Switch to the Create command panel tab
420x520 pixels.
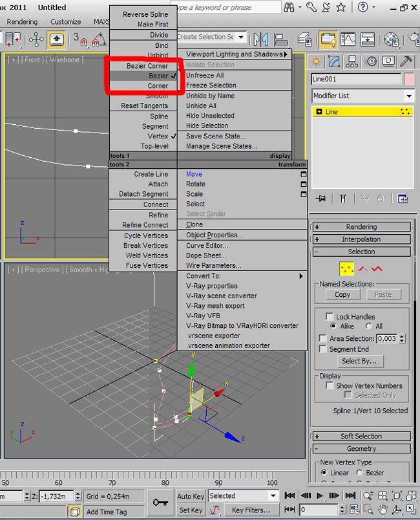pos(317,61)
